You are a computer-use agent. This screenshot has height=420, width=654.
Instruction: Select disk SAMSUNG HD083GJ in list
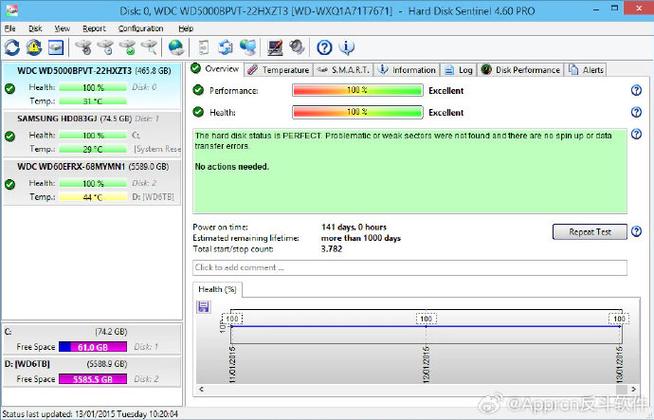pyautogui.click(x=92, y=134)
